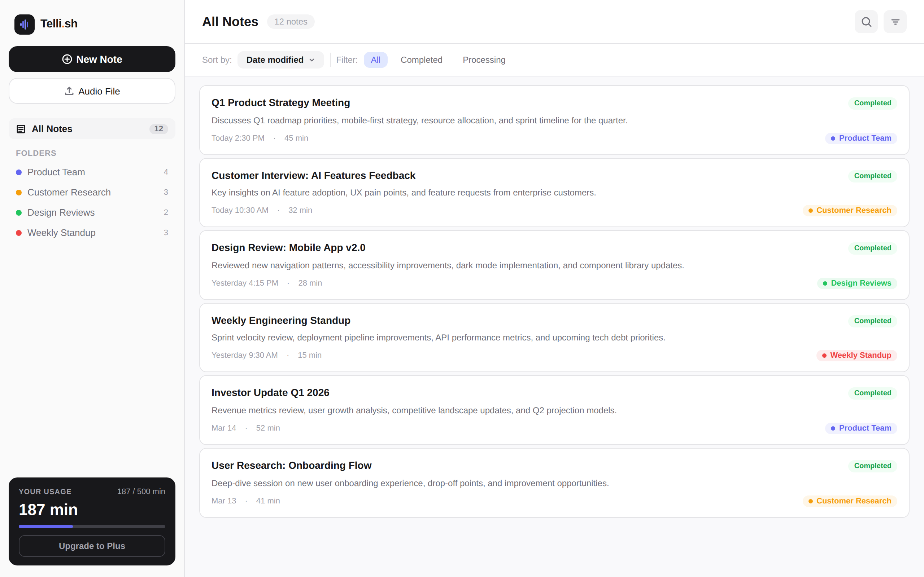The height and width of the screenshot is (577, 924).
Task: Click the All Notes list icon
Action: point(21,129)
